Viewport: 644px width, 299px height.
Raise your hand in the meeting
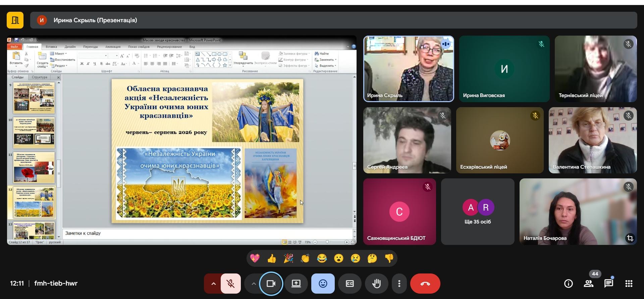(x=376, y=284)
